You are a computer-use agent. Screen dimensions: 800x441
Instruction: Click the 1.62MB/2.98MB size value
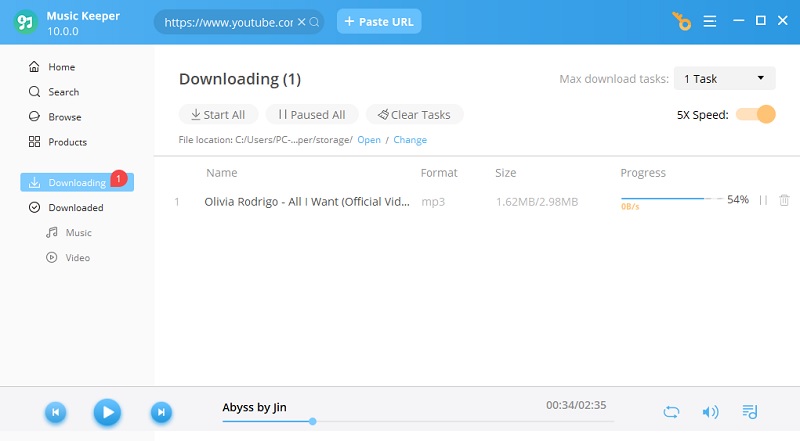pyautogui.click(x=537, y=202)
